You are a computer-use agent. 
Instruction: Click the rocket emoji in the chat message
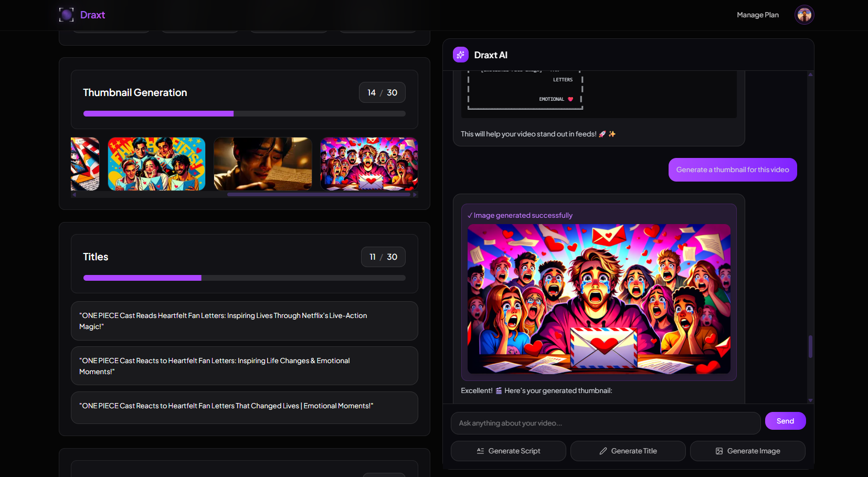[602, 134]
